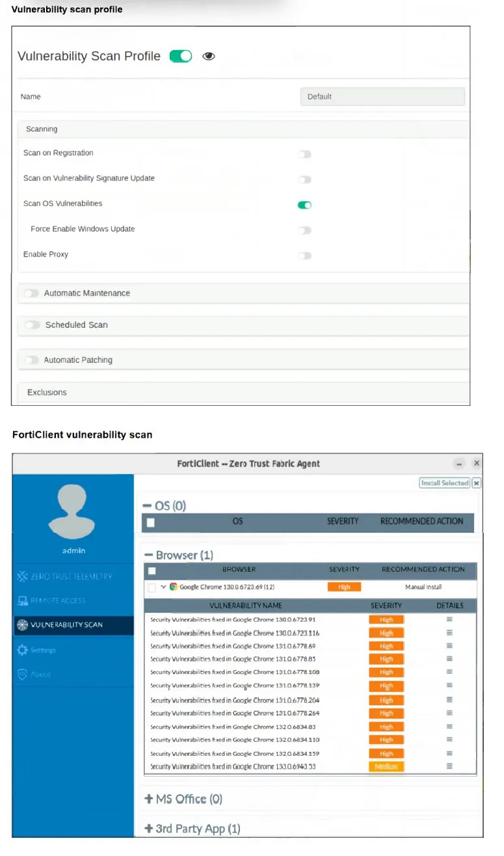Click the Vulnerability Scan sidebar icon
504x856 pixels.
point(22,625)
